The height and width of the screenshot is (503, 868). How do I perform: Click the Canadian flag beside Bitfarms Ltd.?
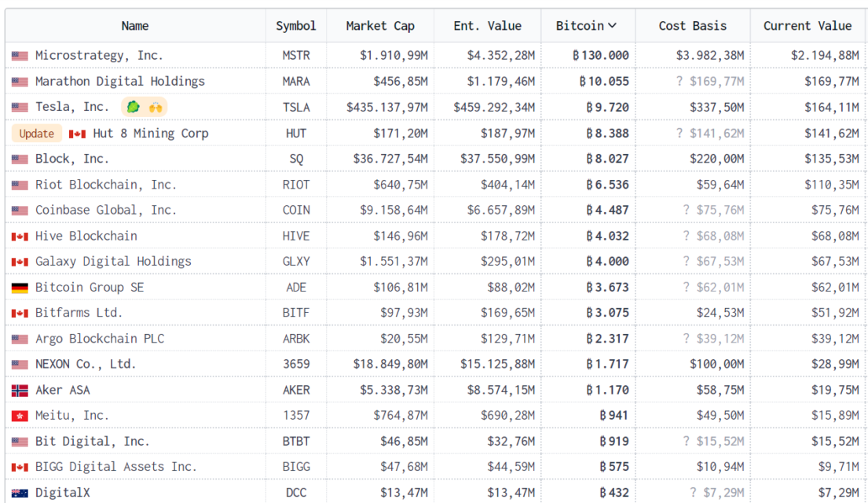pyautogui.click(x=20, y=313)
